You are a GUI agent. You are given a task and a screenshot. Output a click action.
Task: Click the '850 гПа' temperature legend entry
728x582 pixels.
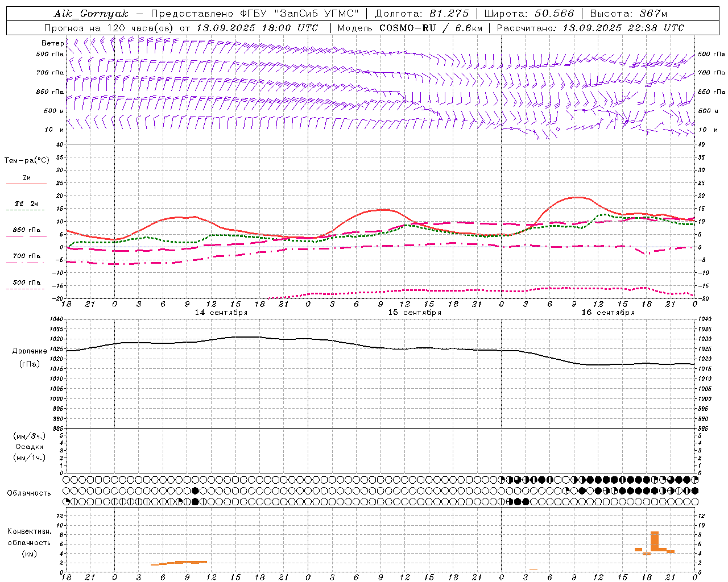click(x=27, y=230)
